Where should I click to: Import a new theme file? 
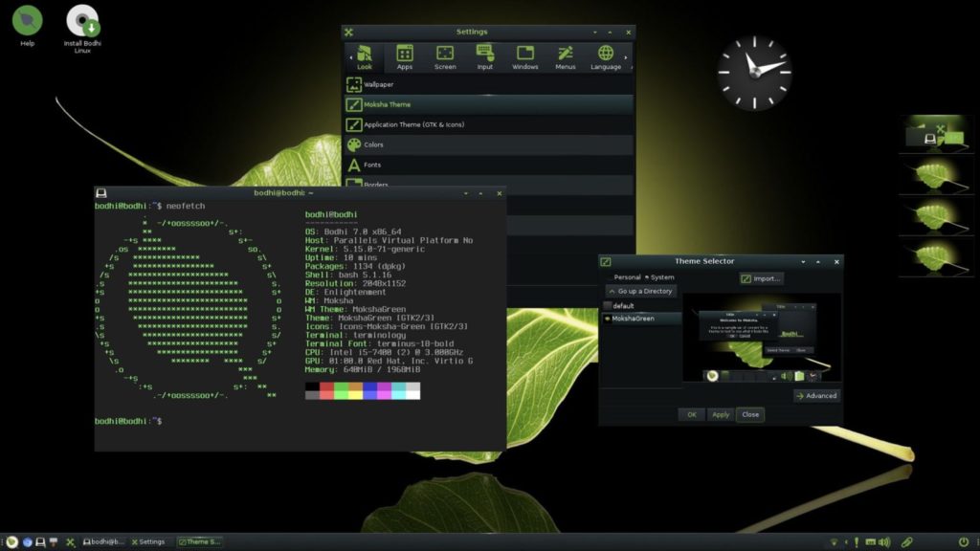point(761,277)
